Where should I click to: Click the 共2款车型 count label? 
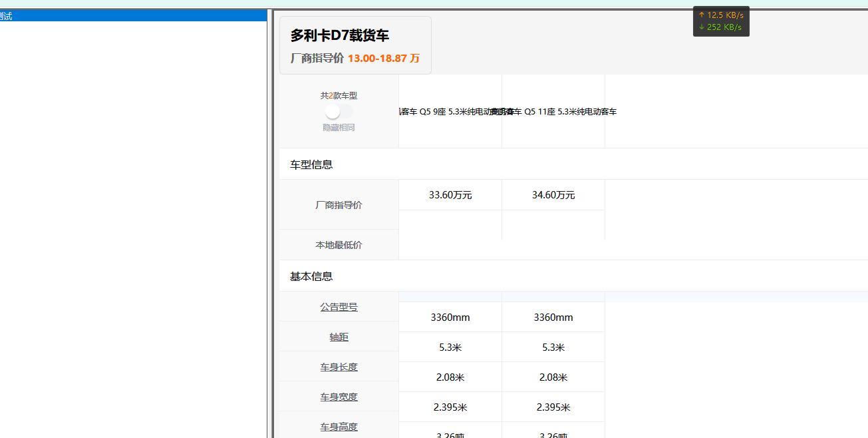pyautogui.click(x=339, y=96)
